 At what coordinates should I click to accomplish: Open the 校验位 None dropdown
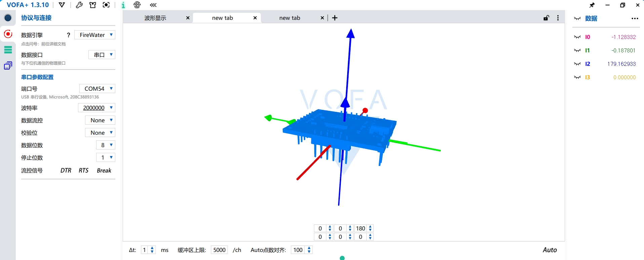click(100, 133)
